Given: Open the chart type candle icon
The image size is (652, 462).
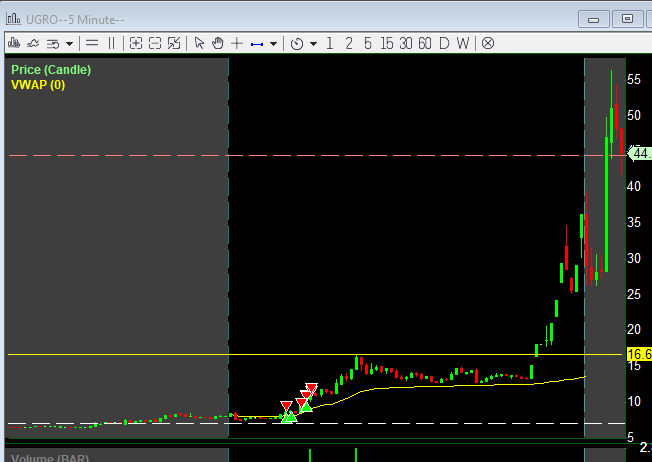Looking at the screenshot, I should 14,43.
